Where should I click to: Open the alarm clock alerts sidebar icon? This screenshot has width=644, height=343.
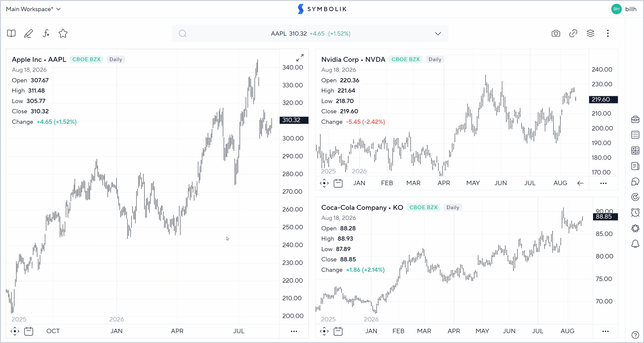[x=635, y=213]
